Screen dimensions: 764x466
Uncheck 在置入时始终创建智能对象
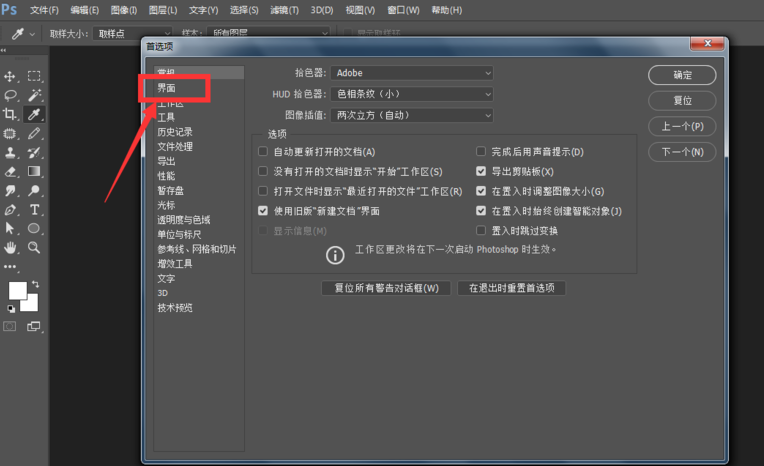[481, 211]
